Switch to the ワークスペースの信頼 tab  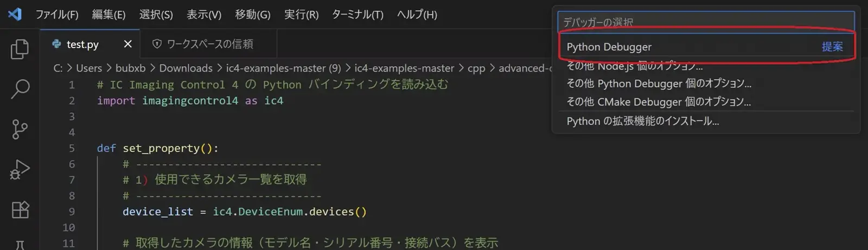[209, 44]
